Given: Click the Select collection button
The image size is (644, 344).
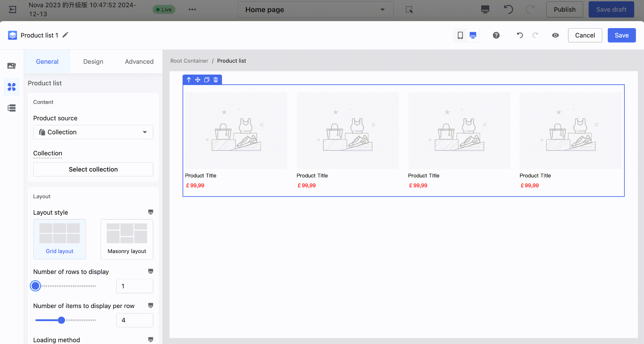Looking at the screenshot, I should (93, 169).
